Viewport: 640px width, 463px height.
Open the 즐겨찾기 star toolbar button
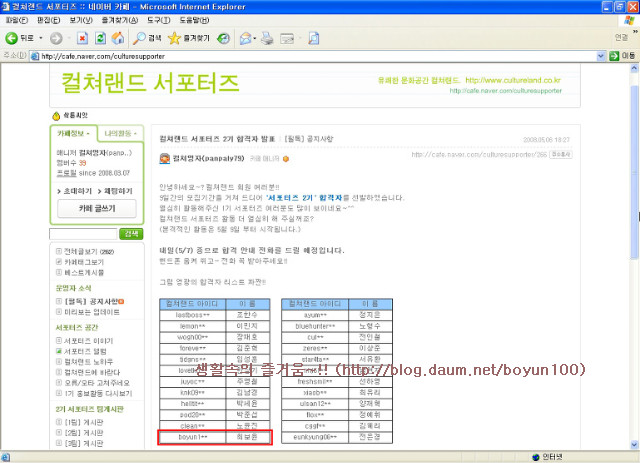[x=189, y=38]
